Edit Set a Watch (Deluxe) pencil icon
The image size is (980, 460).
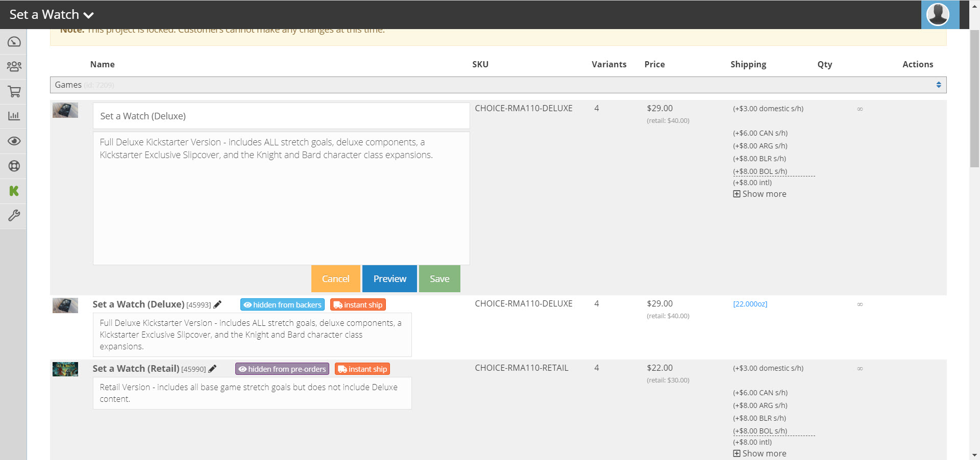coord(217,304)
